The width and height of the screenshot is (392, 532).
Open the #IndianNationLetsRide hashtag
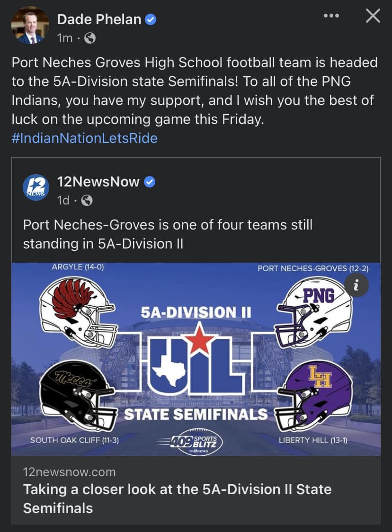85,138
